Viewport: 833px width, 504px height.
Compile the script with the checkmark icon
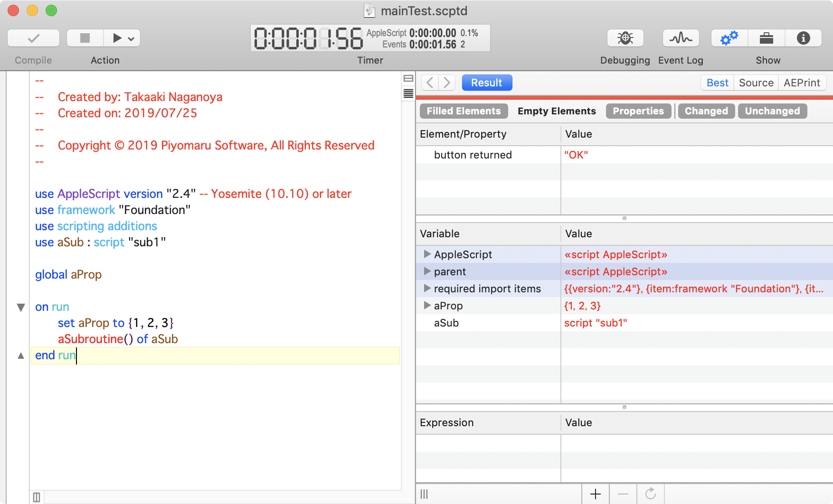pyautogui.click(x=32, y=38)
